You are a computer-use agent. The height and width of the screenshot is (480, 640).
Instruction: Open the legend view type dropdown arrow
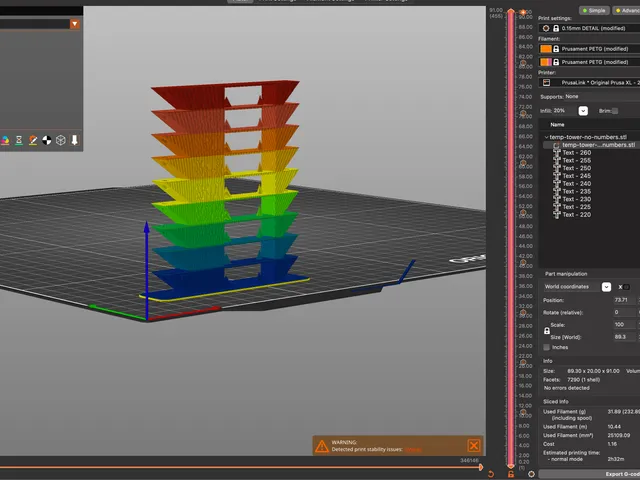[74, 24]
